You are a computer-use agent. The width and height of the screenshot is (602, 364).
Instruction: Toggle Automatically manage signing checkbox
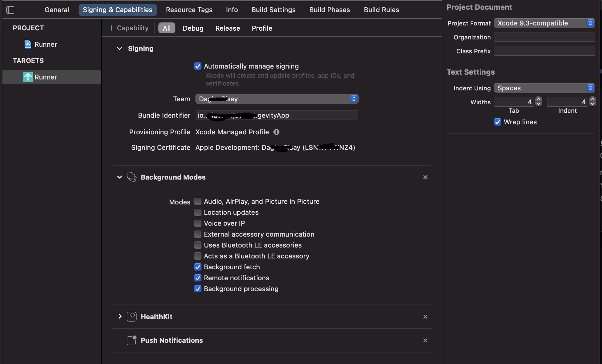pos(198,66)
